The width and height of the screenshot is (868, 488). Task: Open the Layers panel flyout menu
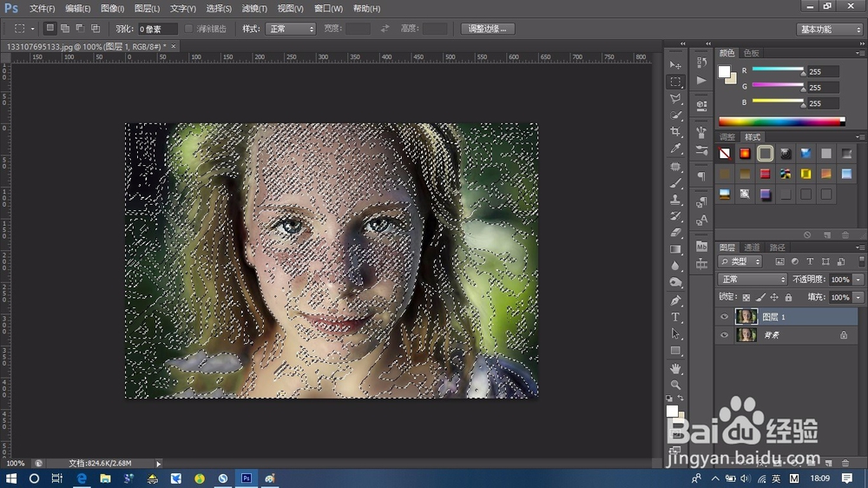[859, 247]
